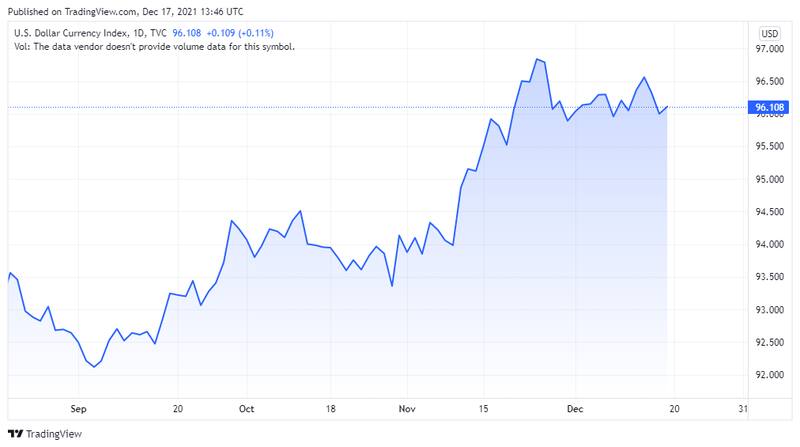Click the 31 date label on time axis
This screenshot has height=447, width=800.
tap(741, 409)
